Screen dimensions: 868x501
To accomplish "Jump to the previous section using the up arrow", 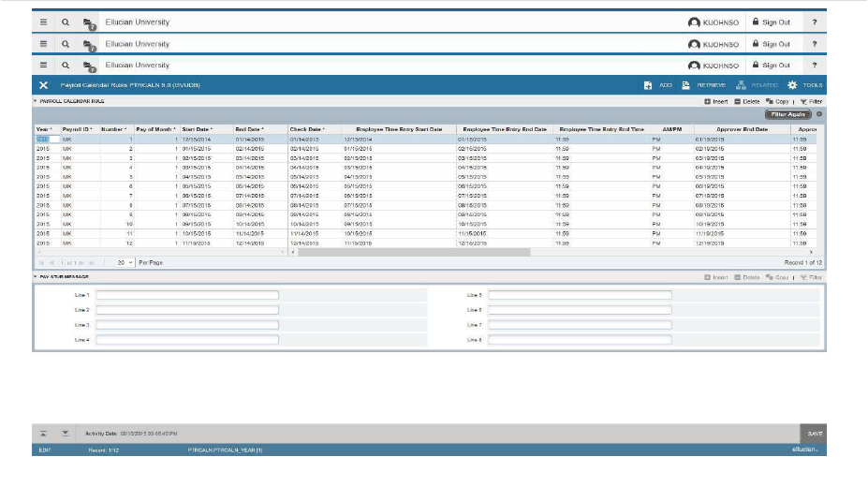I will pyautogui.click(x=43, y=434).
